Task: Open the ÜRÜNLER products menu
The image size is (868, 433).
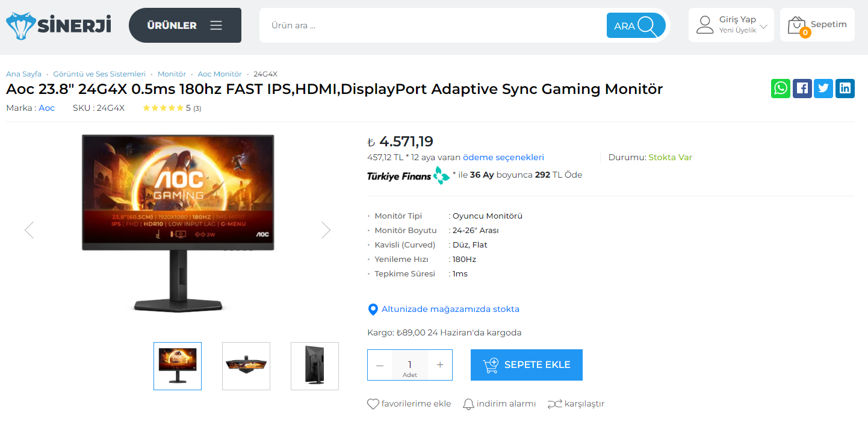Action: pyautogui.click(x=185, y=25)
